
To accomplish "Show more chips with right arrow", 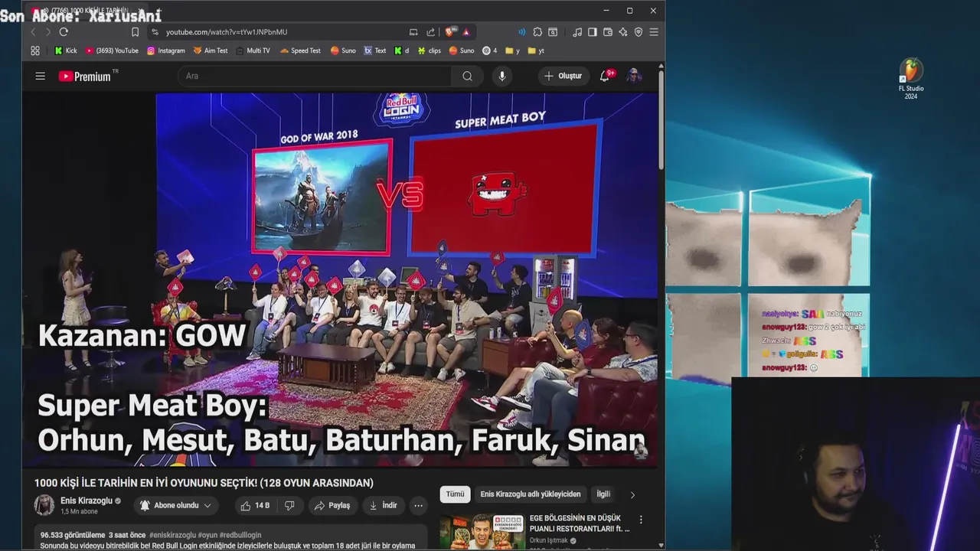I will point(632,495).
